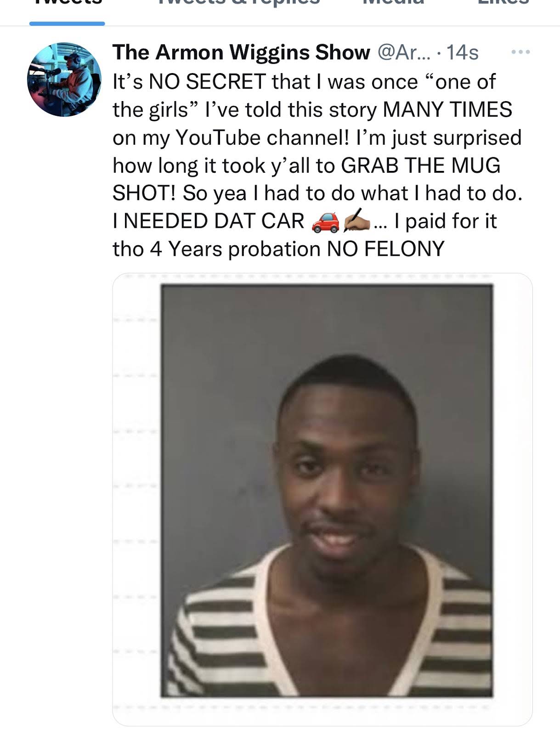
Task: Click the writing hand emoji in tweet
Action: tap(356, 221)
